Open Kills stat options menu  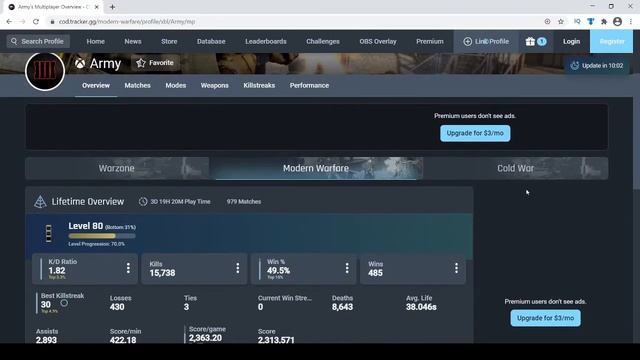(238, 268)
